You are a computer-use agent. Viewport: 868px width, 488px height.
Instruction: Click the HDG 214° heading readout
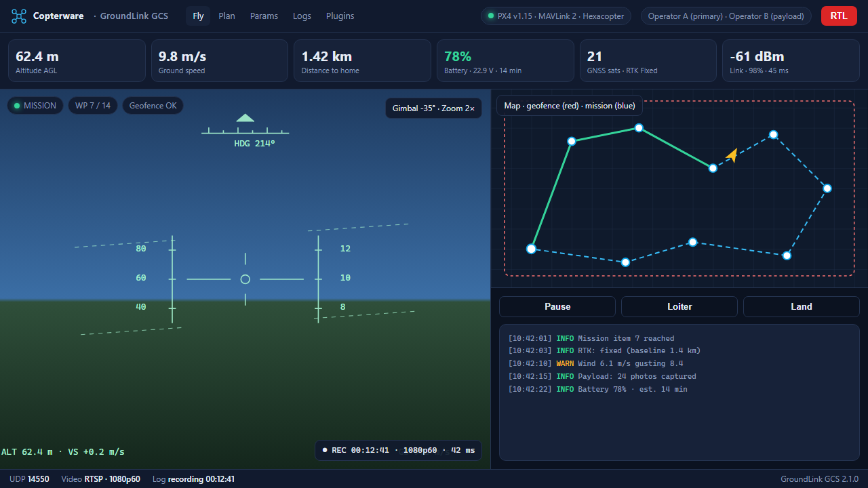coord(254,144)
